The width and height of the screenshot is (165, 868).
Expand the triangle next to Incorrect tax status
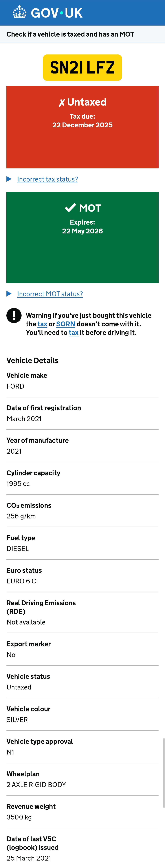point(9,179)
